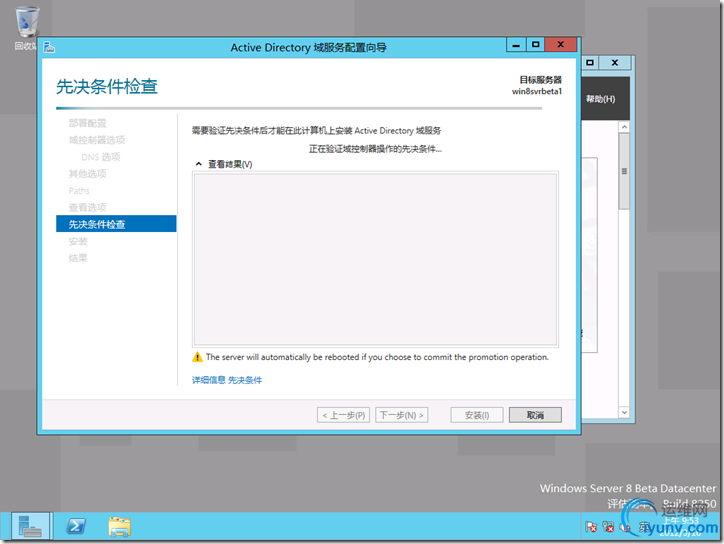Maximize the Active Directory wizard window
Image resolution: width=724 pixels, height=544 pixels.
coord(536,45)
